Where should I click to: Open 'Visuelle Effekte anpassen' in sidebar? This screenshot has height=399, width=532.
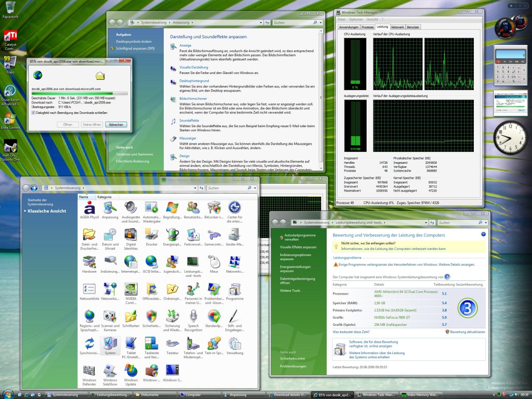click(x=298, y=247)
